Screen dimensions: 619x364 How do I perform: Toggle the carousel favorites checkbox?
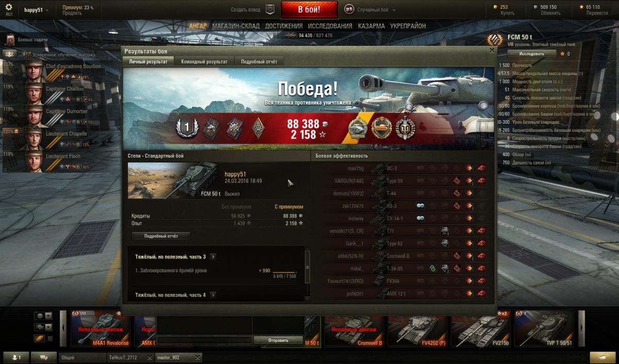[x=50, y=339]
